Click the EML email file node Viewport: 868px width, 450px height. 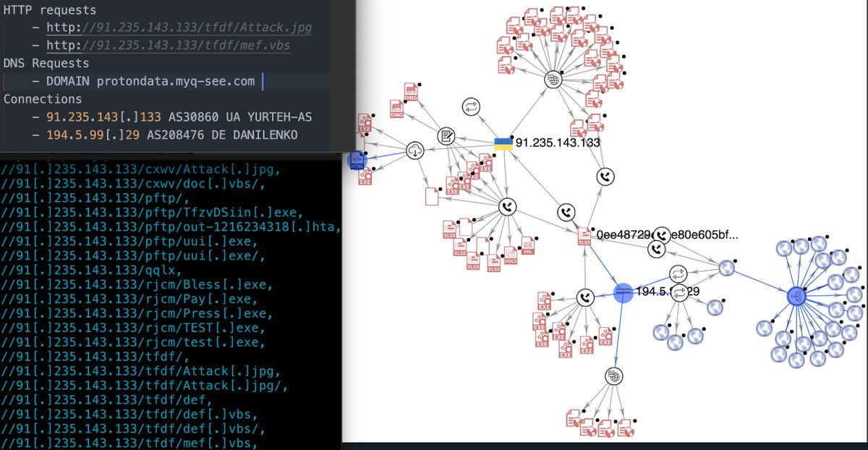(x=529, y=246)
